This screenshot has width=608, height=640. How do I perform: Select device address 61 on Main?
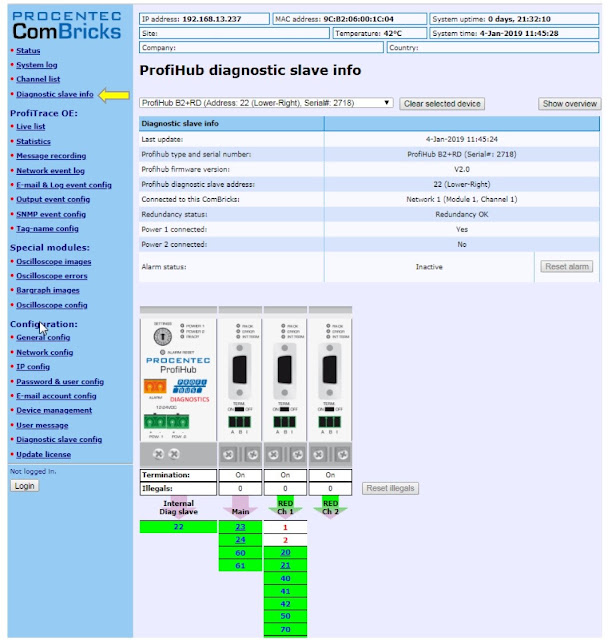point(240,565)
